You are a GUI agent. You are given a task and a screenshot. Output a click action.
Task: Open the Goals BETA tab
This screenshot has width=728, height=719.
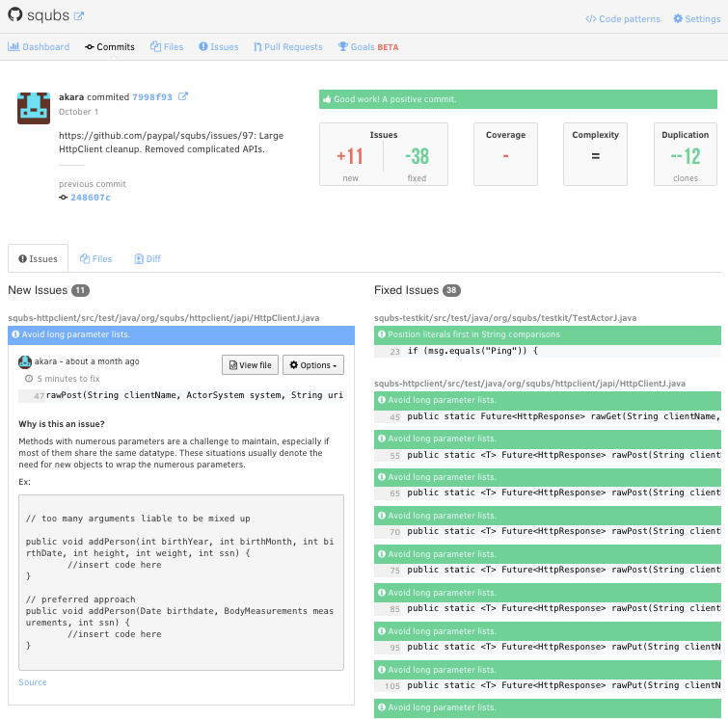(368, 47)
